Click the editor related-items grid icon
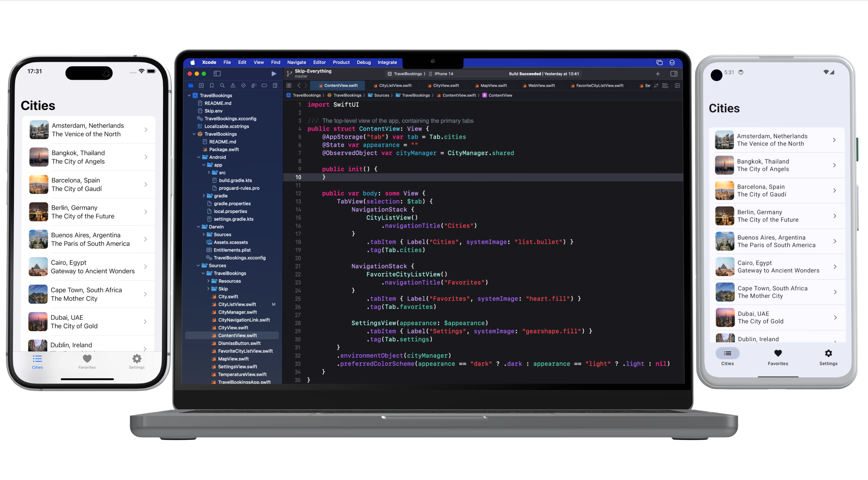 (x=289, y=86)
